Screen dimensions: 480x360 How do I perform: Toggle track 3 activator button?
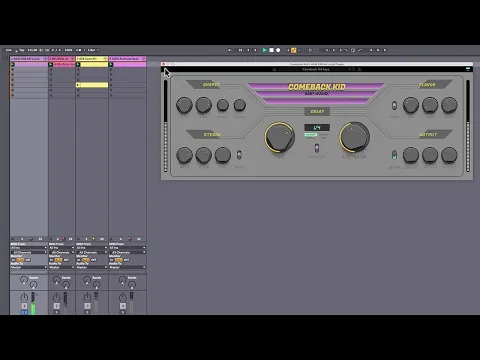87,306
